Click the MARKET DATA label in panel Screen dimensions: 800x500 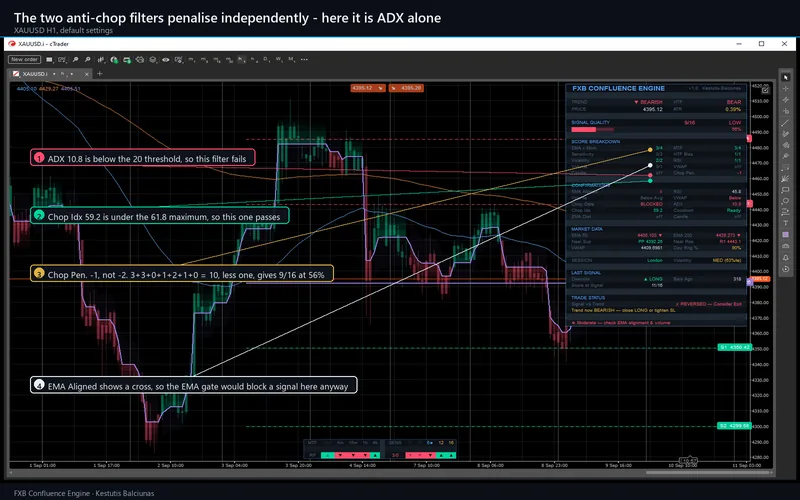click(587, 229)
